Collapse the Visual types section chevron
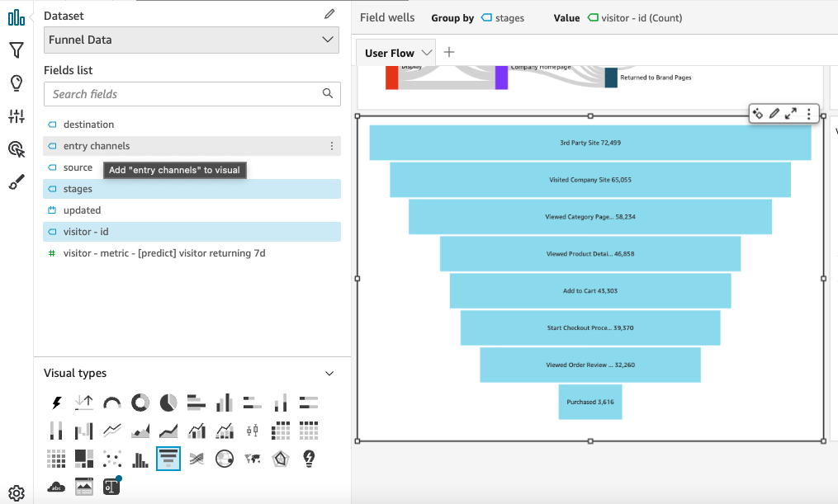Image resolution: width=838 pixels, height=504 pixels. [329, 373]
